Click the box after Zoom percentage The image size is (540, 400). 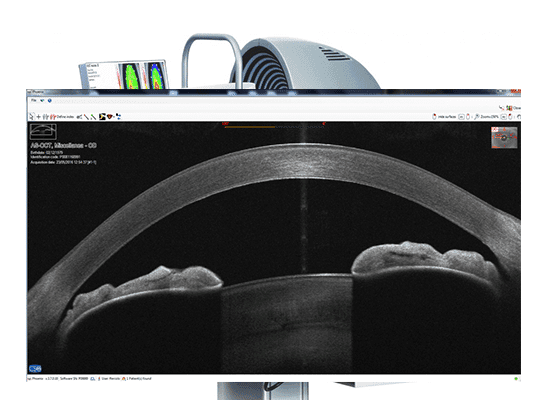[x=503, y=117]
